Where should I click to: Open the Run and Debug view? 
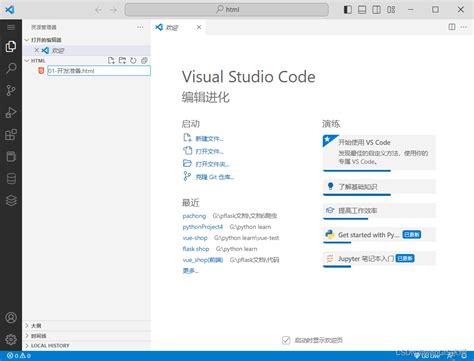11,112
